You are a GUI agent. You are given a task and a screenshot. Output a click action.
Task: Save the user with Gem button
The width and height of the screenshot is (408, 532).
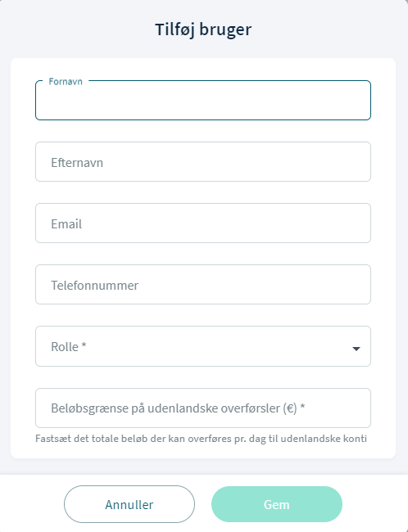tap(277, 504)
